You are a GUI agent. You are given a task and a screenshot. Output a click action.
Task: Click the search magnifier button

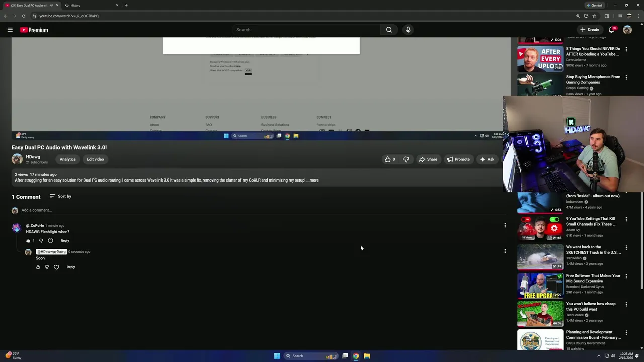389,30
